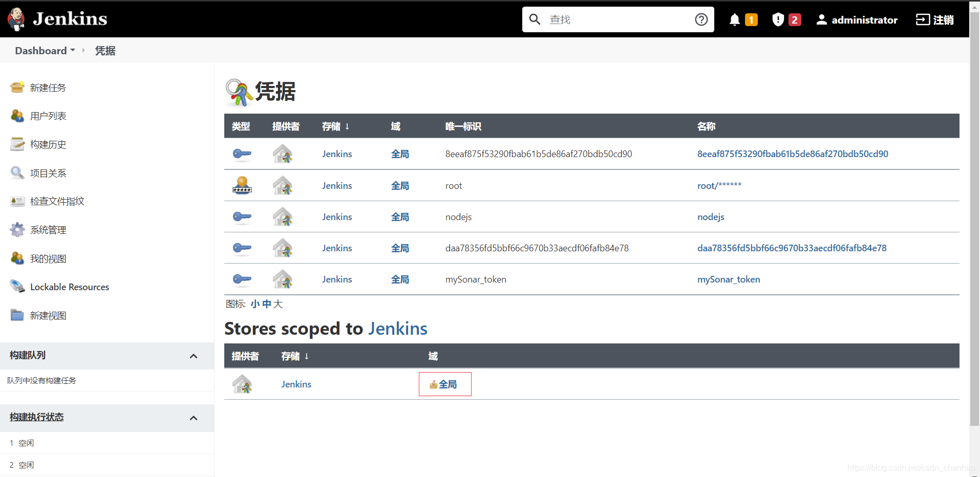This screenshot has width=980, height=477.
Task: Click Jenkins link in Stores scoped heading
Action: click(x=398, y=329)
